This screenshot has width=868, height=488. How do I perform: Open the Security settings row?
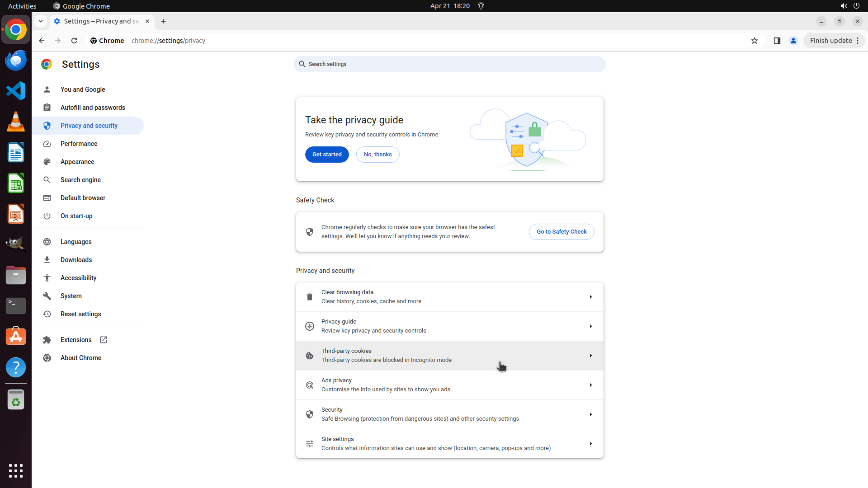449,414
